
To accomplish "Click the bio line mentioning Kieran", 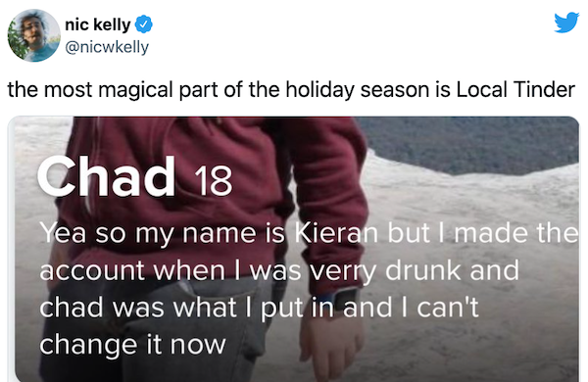I will pos(309,233).
